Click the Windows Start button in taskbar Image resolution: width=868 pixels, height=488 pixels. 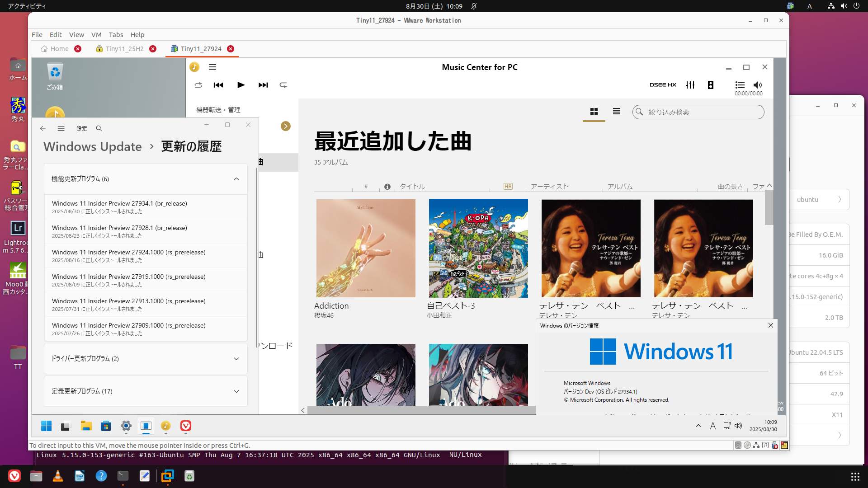tap(46, 426)
